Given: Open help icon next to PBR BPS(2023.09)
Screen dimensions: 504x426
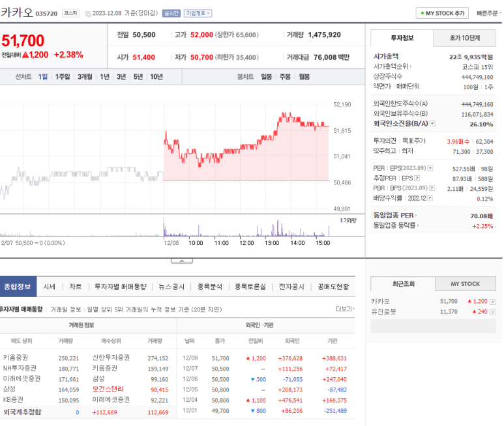Looking at the screenshot, I should tap(432, 188).
